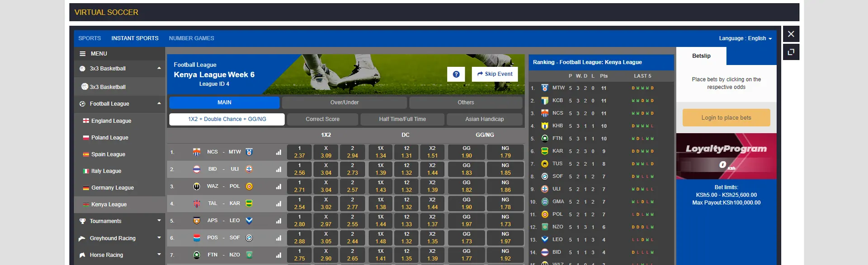Click the blue question mark help icon
The image size is (868, 265).
pyautogui.click(x=456, y=74)
